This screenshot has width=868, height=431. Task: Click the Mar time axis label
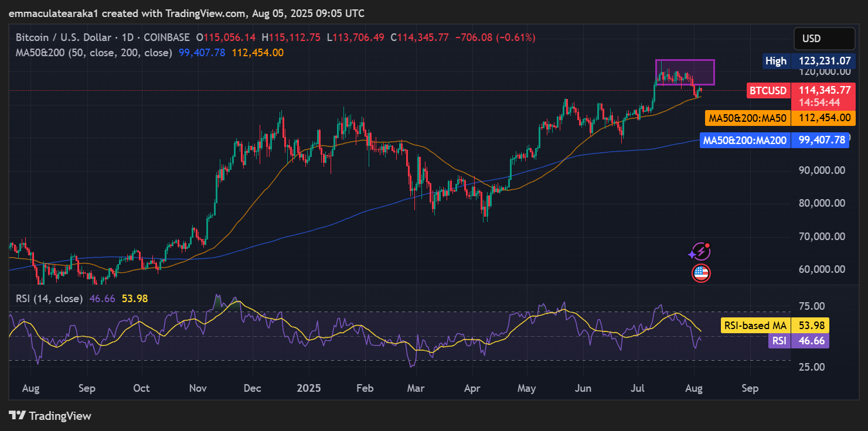(416, 388)
